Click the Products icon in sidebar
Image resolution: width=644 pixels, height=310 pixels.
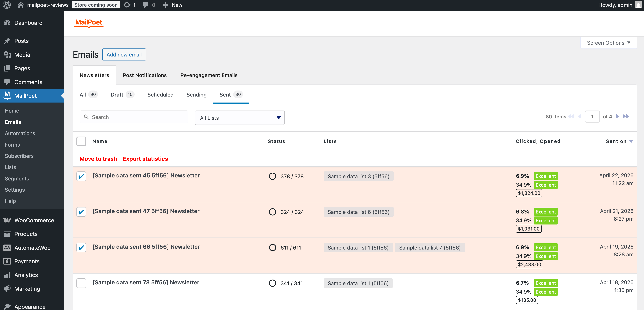[x=7, y=234]
